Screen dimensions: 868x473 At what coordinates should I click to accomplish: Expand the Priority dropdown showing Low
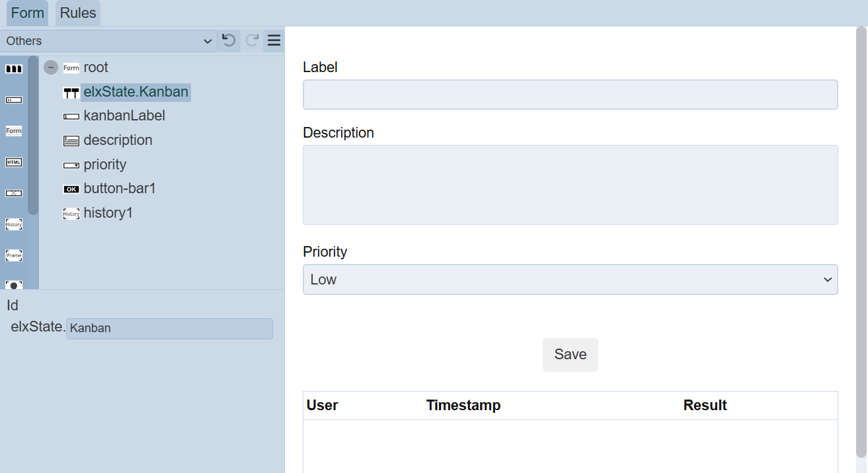(570, 279)
